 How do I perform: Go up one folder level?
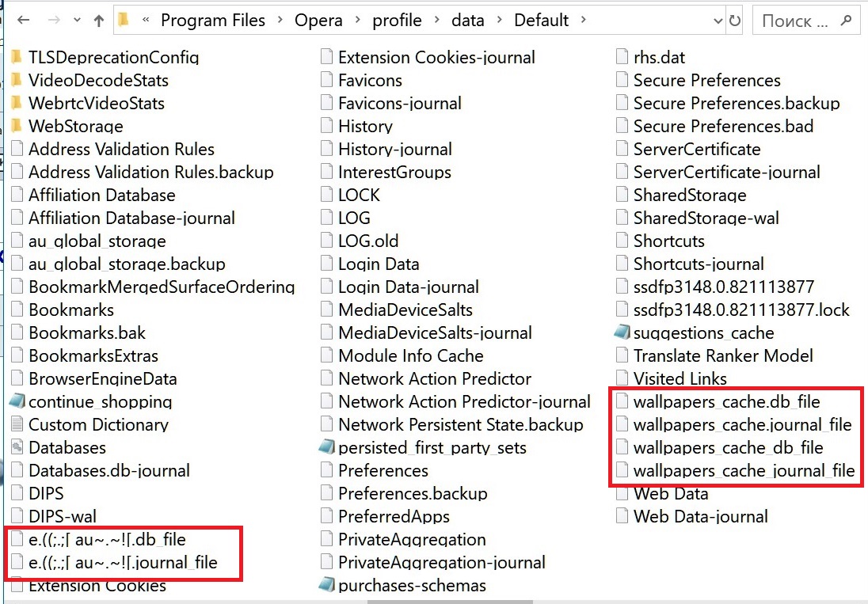pyautogui.click(x=98, y=21)
